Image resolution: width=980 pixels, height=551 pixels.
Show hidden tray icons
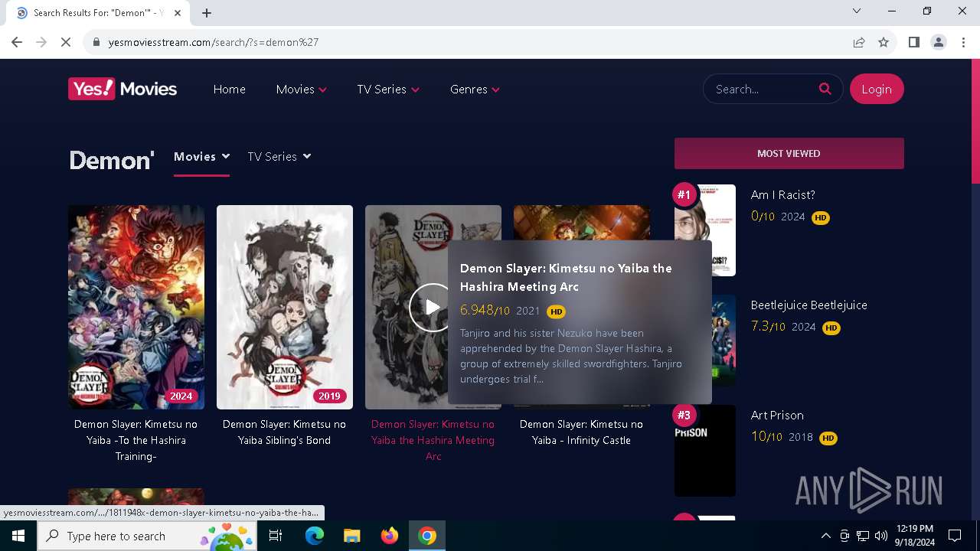tap(825, 536)
